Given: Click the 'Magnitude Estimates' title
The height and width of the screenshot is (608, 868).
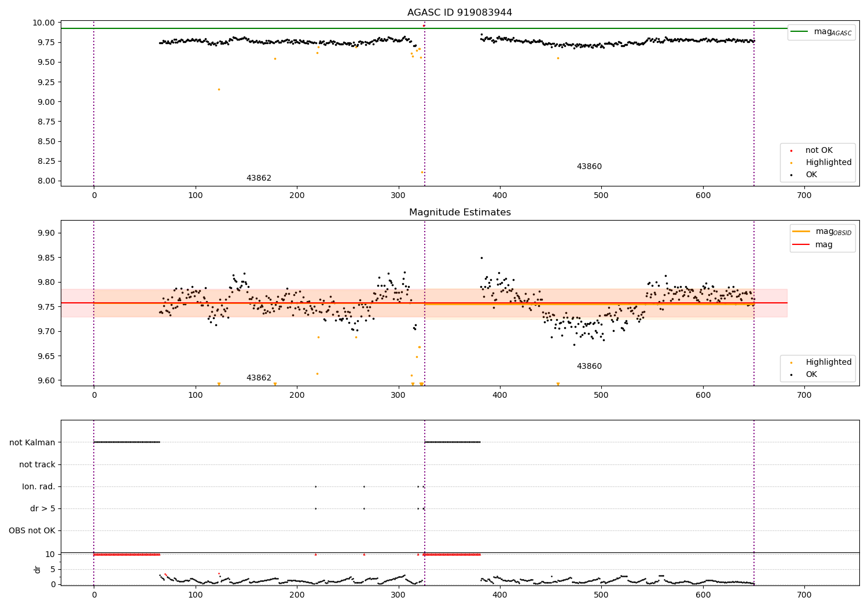Looking at the screenshot, I should tap(459, 213).
